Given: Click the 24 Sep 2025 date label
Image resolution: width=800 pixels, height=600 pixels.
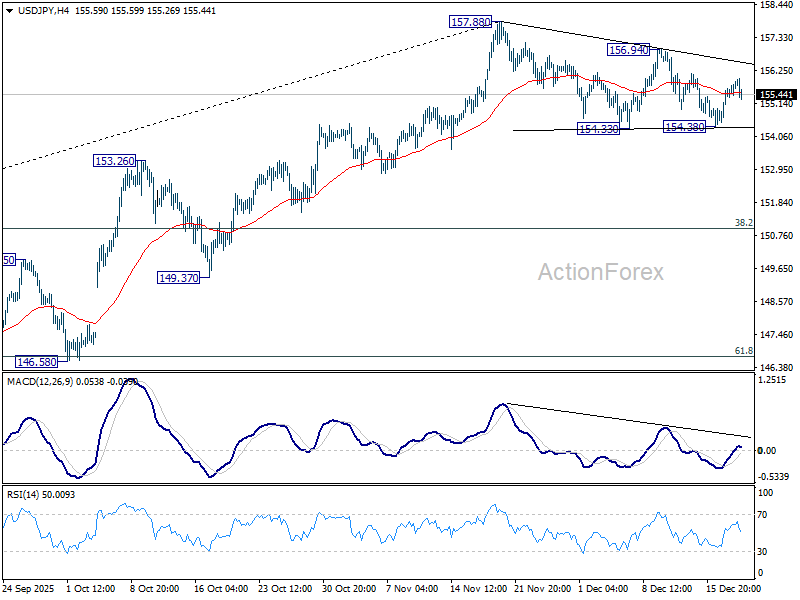Looking at the screenshot, I should (x=28, y=588).
